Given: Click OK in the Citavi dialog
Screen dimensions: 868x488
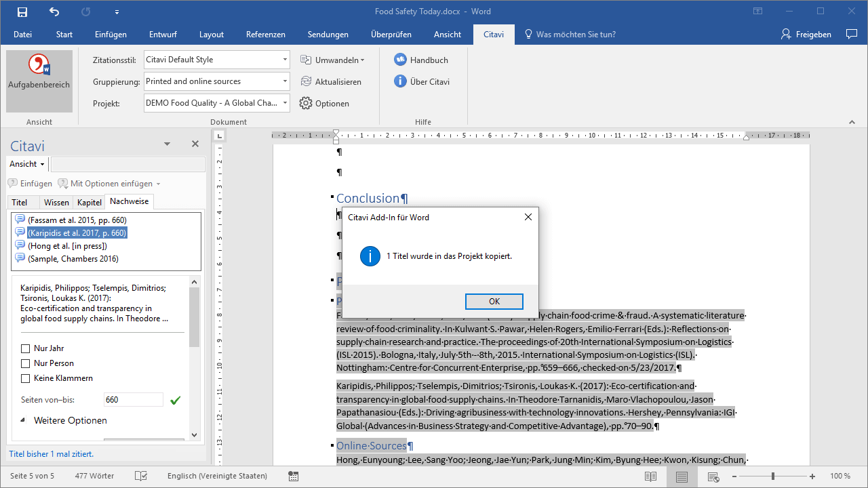Looking at the screenshot, I should pos(494,301).
